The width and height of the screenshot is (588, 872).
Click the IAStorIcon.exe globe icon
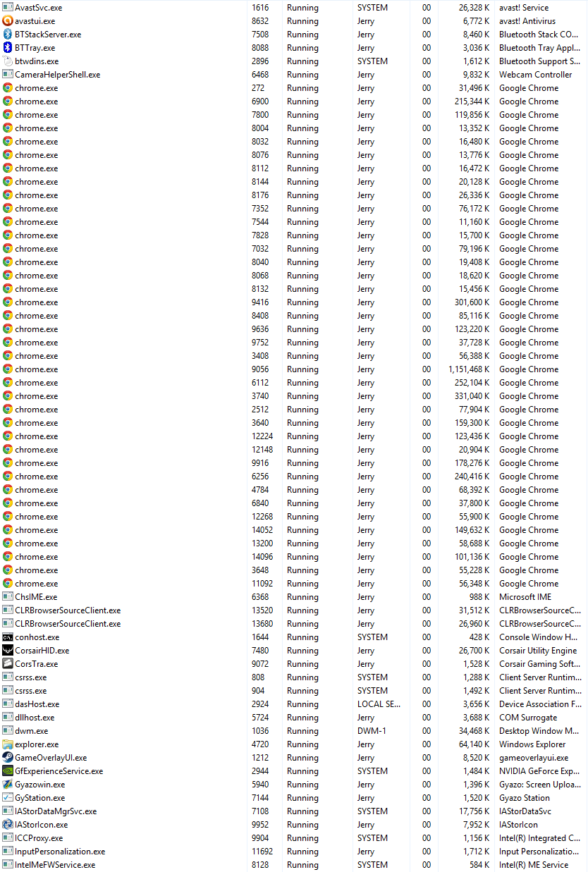[x=8, y=825]
